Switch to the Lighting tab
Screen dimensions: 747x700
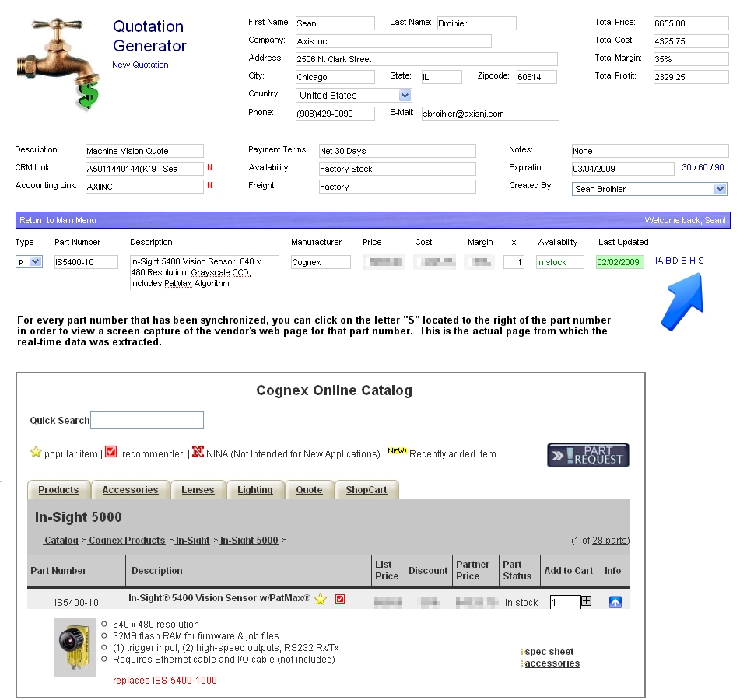255,489
